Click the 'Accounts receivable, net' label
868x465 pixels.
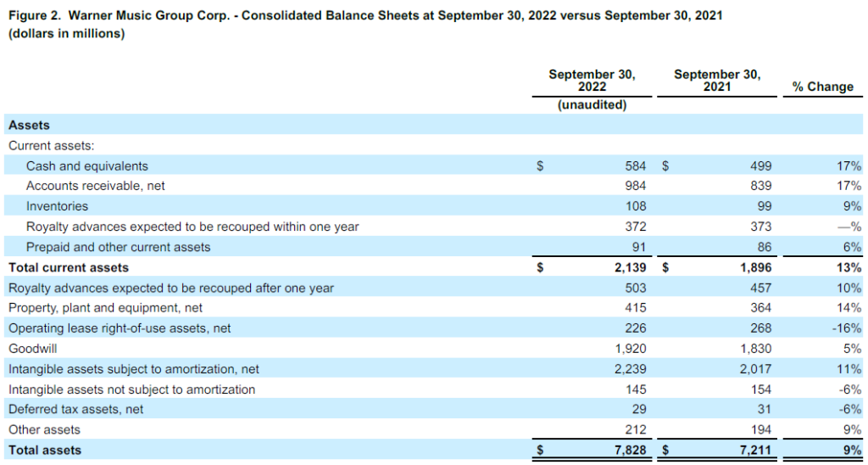click(x=95, y=186)
